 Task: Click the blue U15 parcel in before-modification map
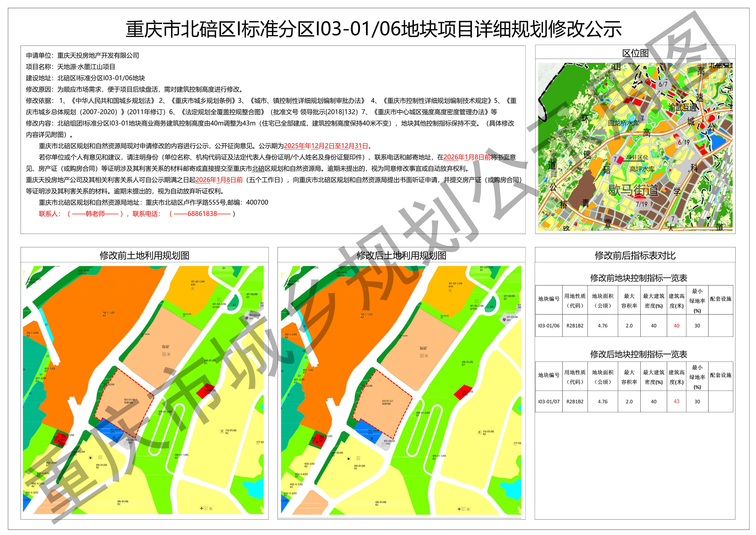(110, 430)
